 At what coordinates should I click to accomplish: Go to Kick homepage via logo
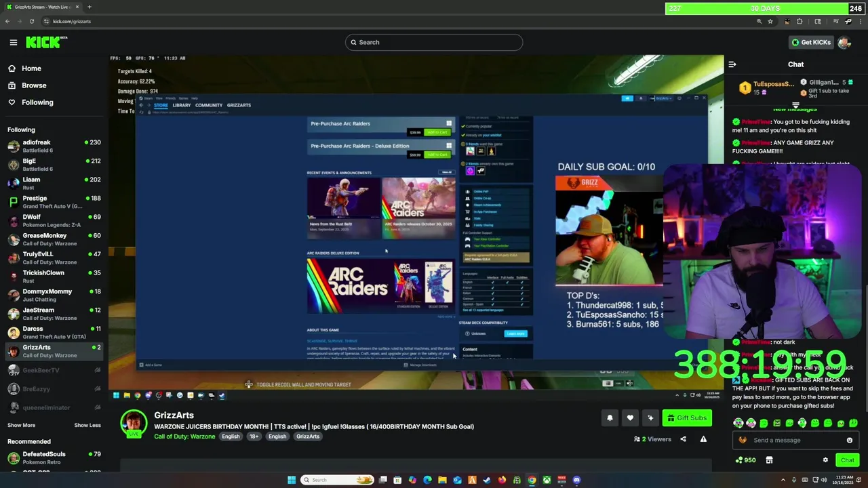(46, 42)
